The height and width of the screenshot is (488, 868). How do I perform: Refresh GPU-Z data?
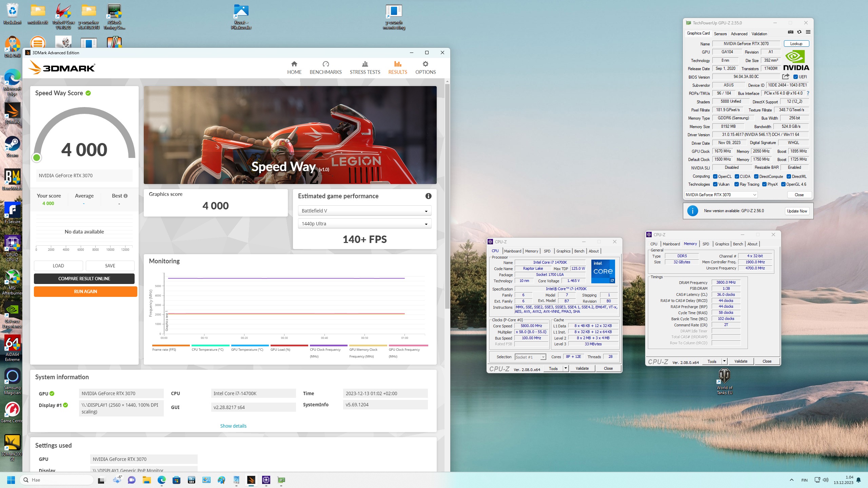coord(799,32)
